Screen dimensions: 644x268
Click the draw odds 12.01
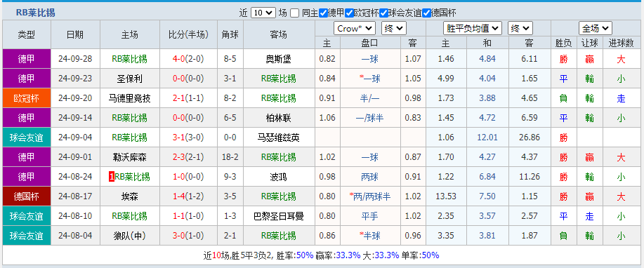click(487, 138)
